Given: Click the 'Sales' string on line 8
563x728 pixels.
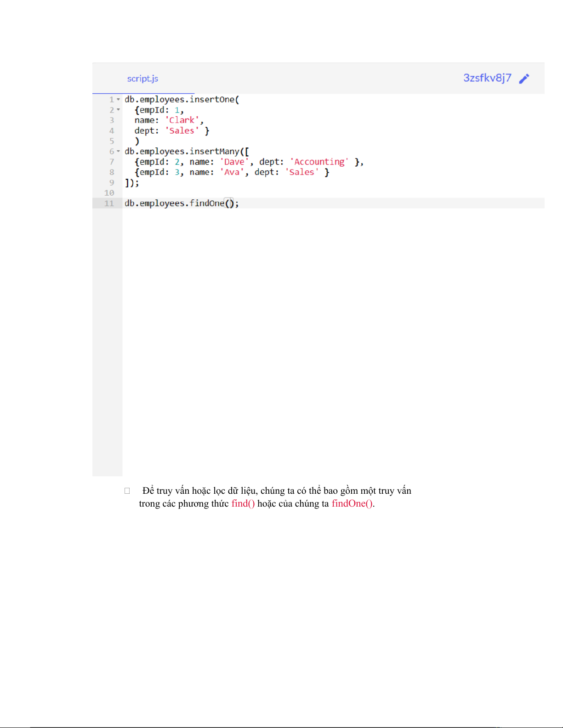Looking at the screenshot, I should 301,172.
